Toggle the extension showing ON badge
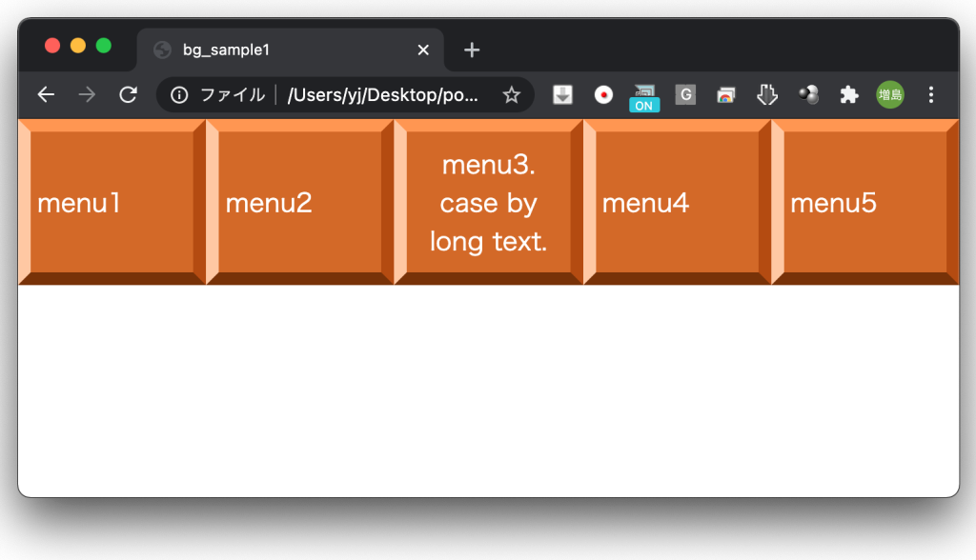976x560 pixels. pos(644,96)
